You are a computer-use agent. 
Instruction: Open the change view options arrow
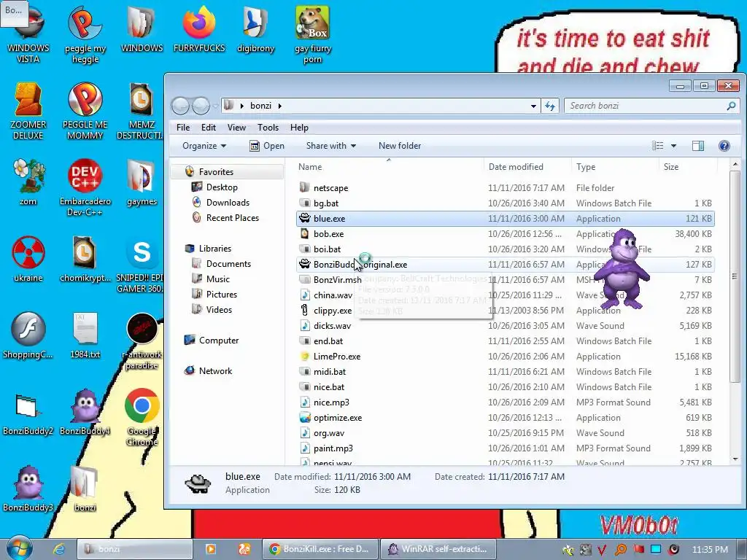673,146
